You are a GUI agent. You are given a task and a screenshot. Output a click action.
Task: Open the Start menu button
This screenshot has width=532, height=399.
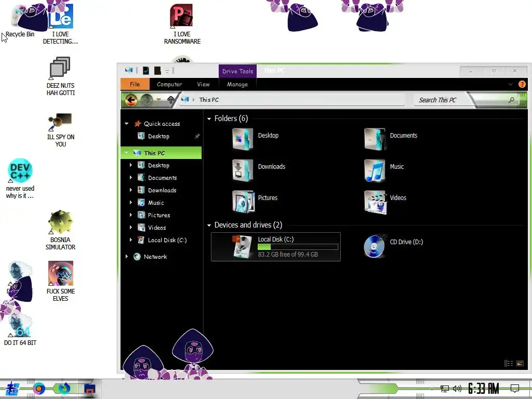12,389
